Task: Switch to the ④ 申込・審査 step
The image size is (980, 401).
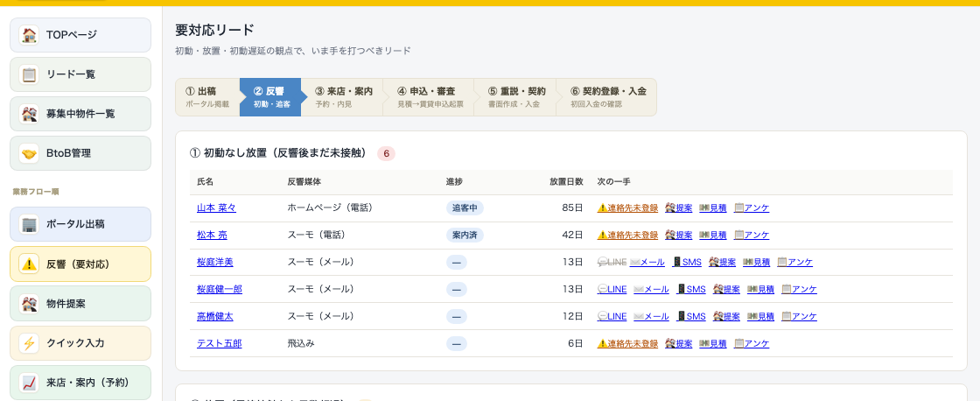Action: click(x=430, y=97)
